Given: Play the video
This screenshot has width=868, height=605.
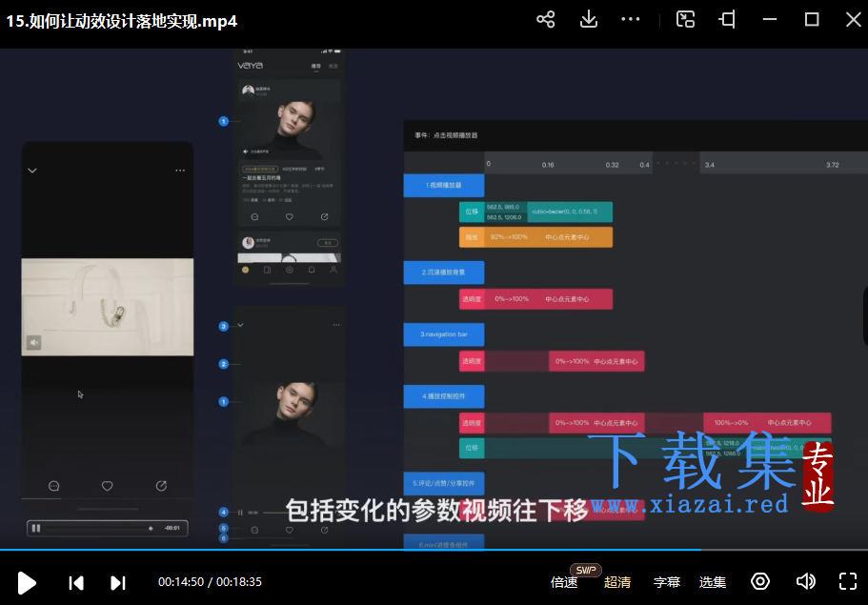Looking at the screenshot, I should point(27,583).
